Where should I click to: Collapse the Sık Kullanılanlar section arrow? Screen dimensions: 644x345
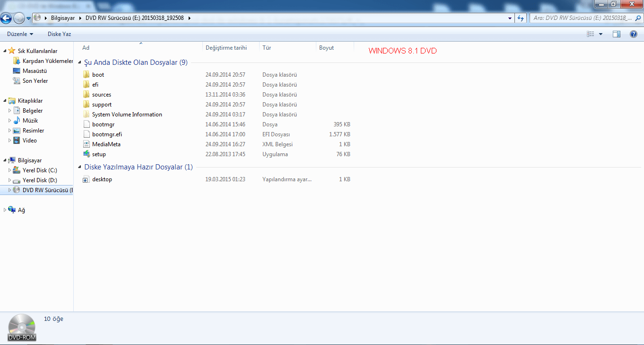(5, 51)
